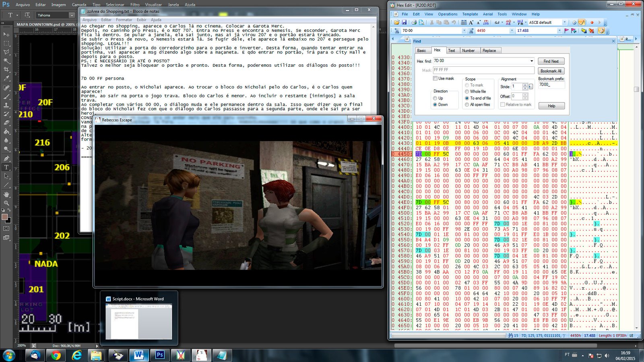Image resolution: width=644 pixels, height=362 pixels.
Task: Click the Bookmark prefix input field
Action: [x=551, y=85]
